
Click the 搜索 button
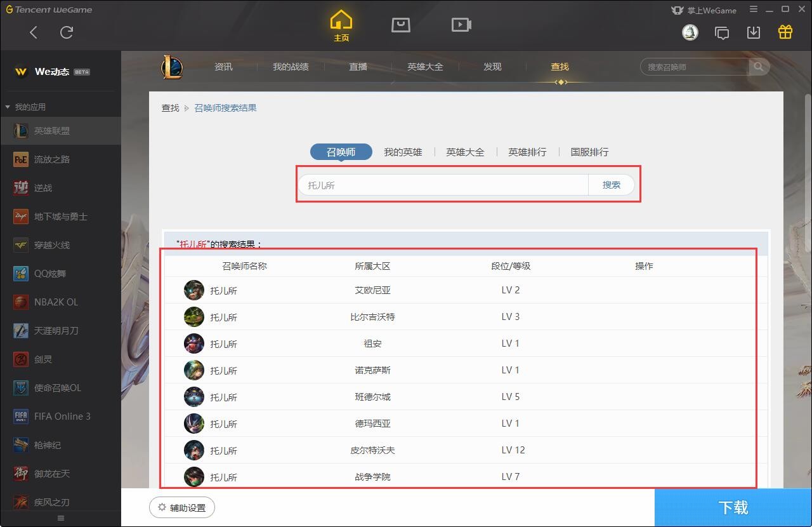coord(611,185)
